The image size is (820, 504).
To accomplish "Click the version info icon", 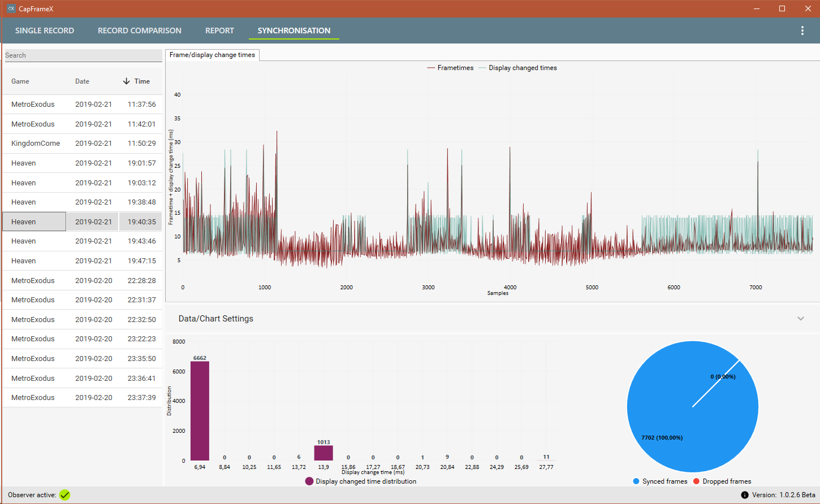I will [x=745, y=495].
